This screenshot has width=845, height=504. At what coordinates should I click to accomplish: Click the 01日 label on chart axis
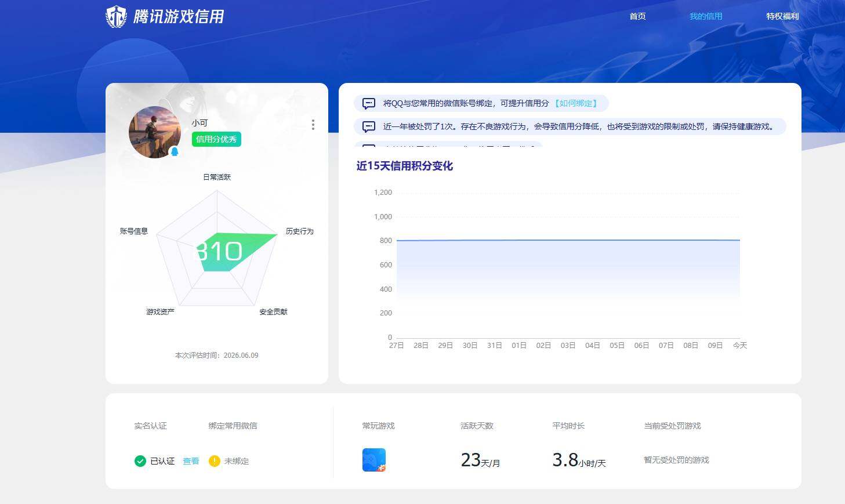pyautogui.click(x=519, y=345)
